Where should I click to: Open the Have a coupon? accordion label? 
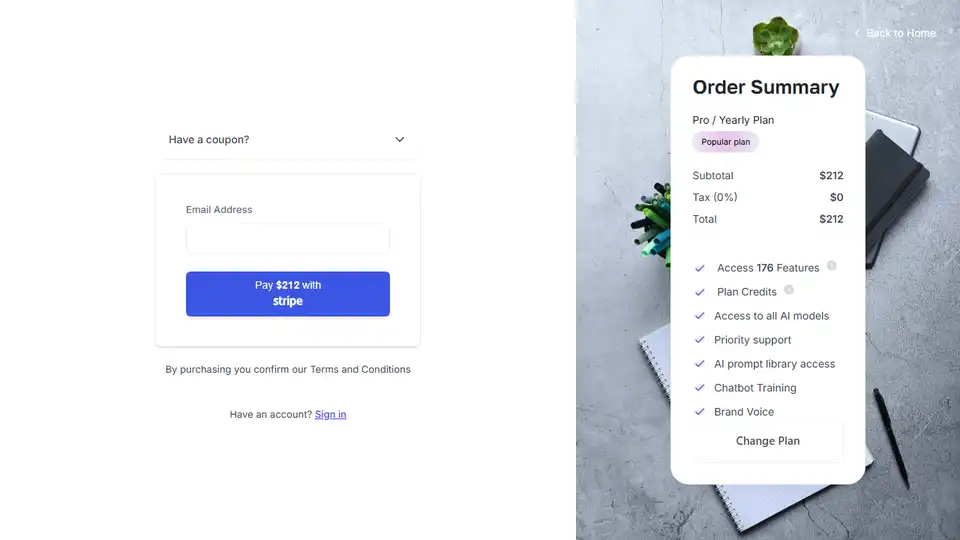209,140
